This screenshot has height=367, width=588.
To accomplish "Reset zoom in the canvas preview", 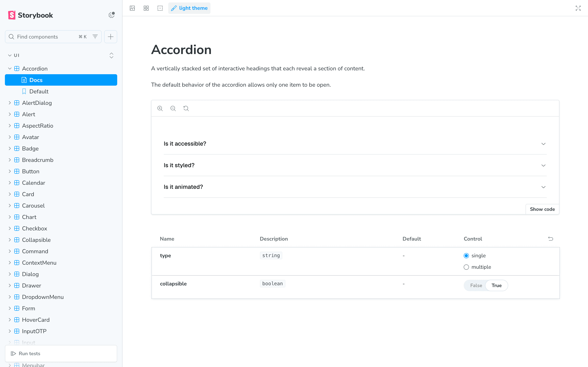I will point(186,108).
